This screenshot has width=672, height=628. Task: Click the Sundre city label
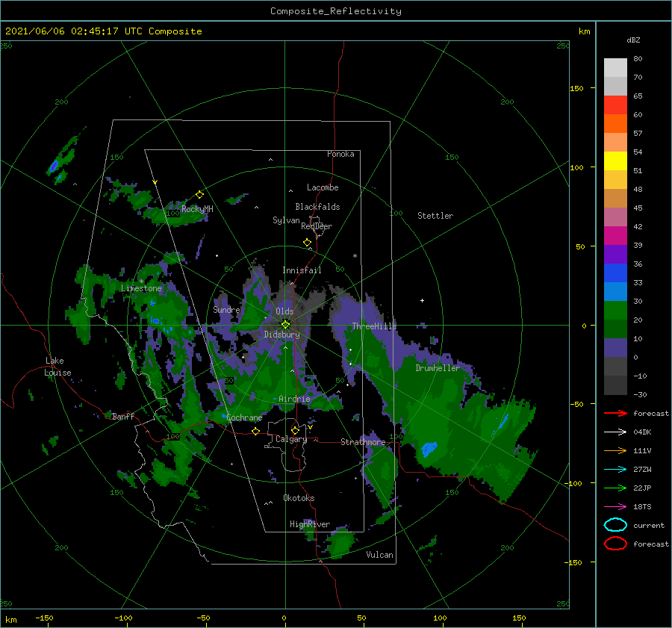pyautogui.click(x=227, y=309)
